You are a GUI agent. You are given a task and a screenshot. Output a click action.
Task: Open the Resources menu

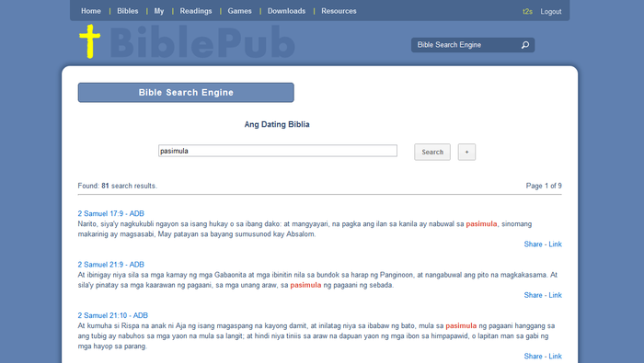[x=339, y=11]
